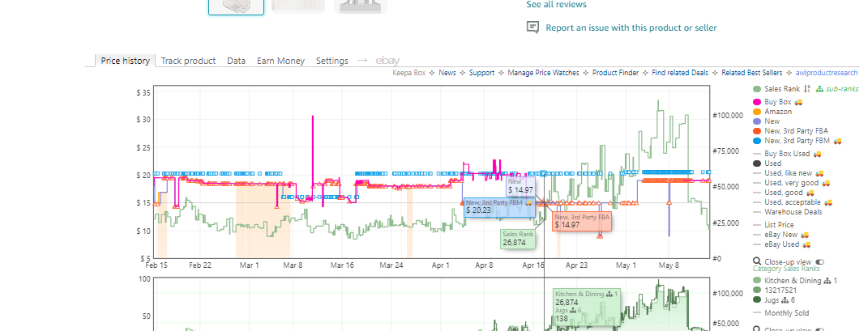Open the See all reviews link
The width and height of the screenshot is (868, 331).
coord(556,4)
